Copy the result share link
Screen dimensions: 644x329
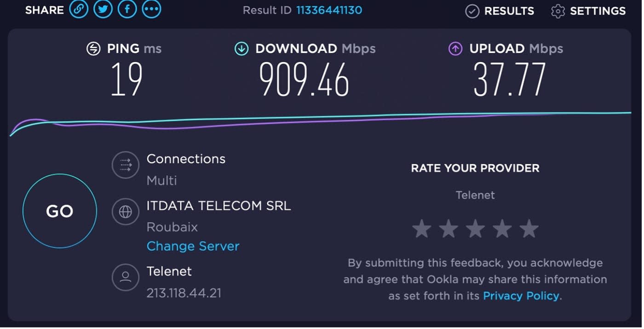tap(79, 9)
